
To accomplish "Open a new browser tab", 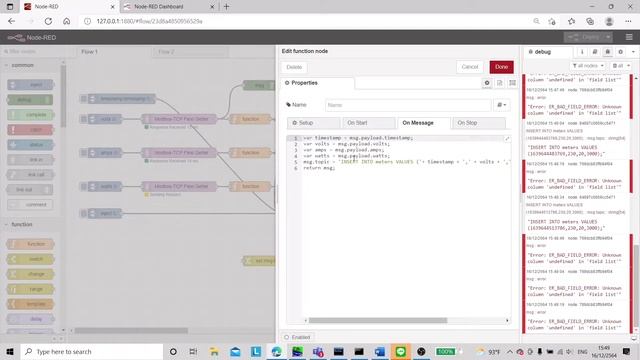I will pyautogui.click(x=226, y=7).
